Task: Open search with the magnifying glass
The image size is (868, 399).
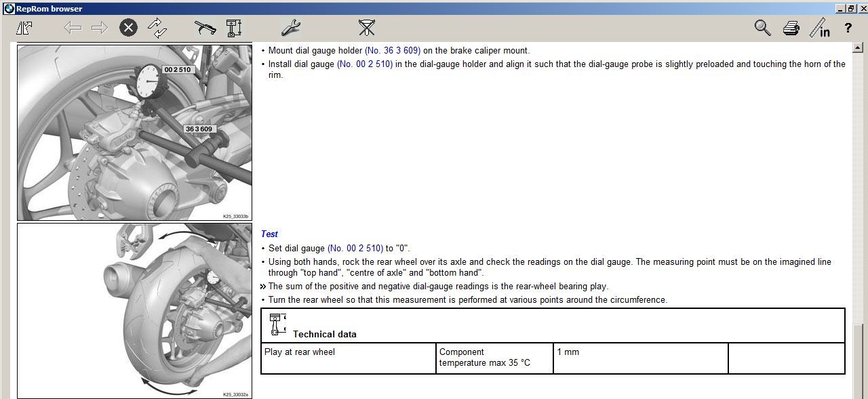Action: pyautogui.click(x=763, y=28)
